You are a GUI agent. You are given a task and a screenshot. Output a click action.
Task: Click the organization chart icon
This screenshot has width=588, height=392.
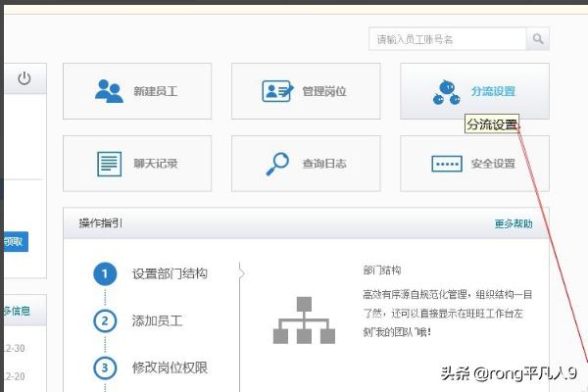click(304, 320)
